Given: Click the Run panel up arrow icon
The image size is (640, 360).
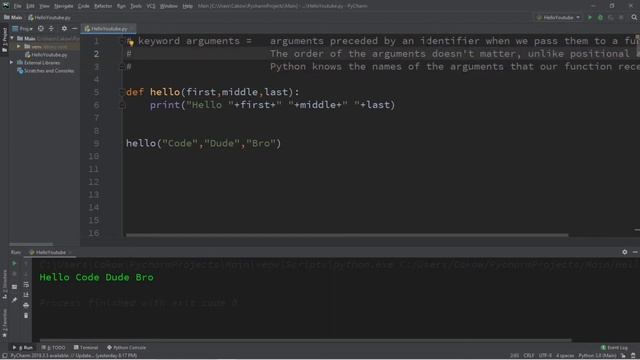Looking at the screenshot, I should (26, 264).
